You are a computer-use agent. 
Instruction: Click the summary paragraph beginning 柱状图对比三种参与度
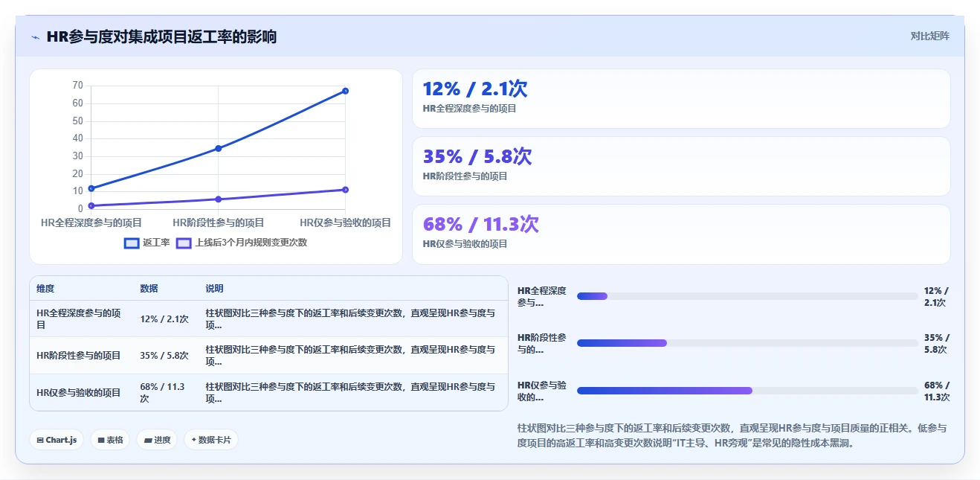pos(732,435)
